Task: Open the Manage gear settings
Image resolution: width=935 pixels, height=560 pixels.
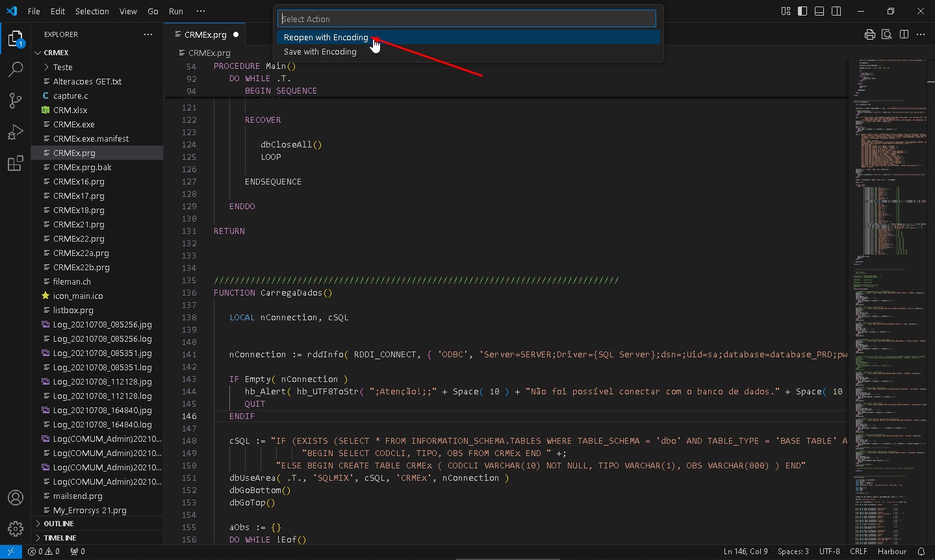Action: point(16,529)
